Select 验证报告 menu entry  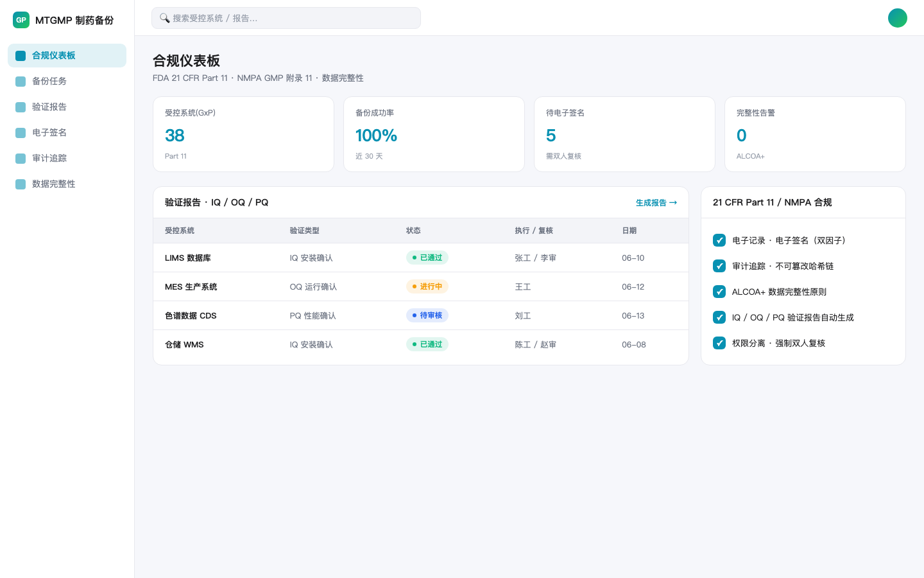(67, 107)
